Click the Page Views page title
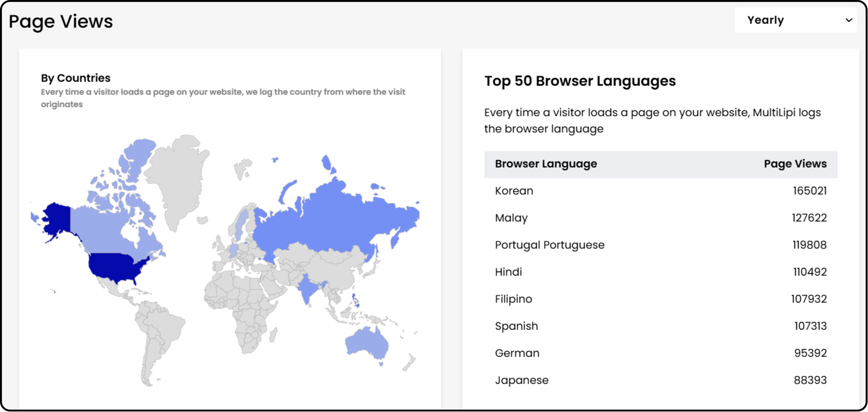This screenshot has height=412, width=868. [61, 22]
